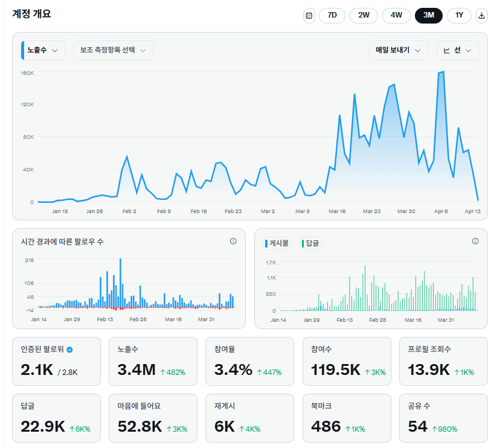Select the 재게시 6K metric card
Screen dimensions: 494x448
tap(249, 418)
